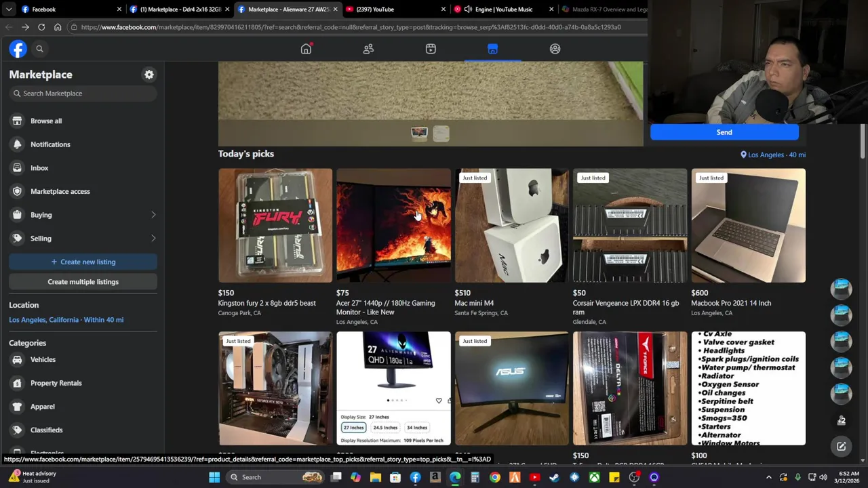Change location Los Angeles within 40 mi
The image size is (868, 488).
pyautogui.click(x=66, y=320)
